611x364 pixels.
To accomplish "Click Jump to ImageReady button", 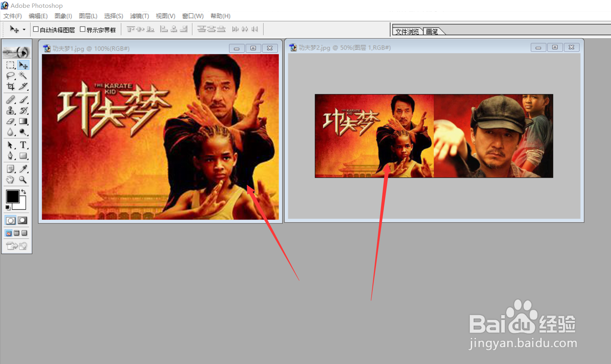I will coord(17,246).
